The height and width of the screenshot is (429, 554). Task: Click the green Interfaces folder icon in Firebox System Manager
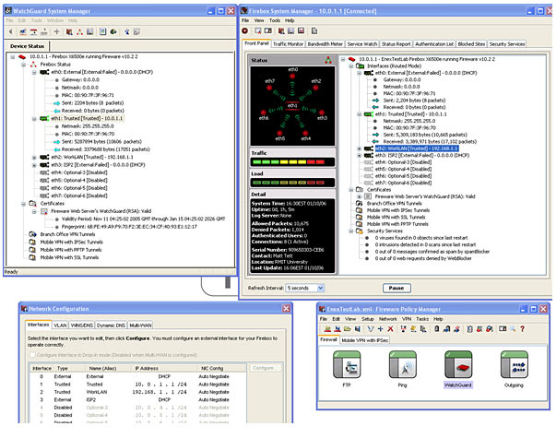click(x=360, y=66)
